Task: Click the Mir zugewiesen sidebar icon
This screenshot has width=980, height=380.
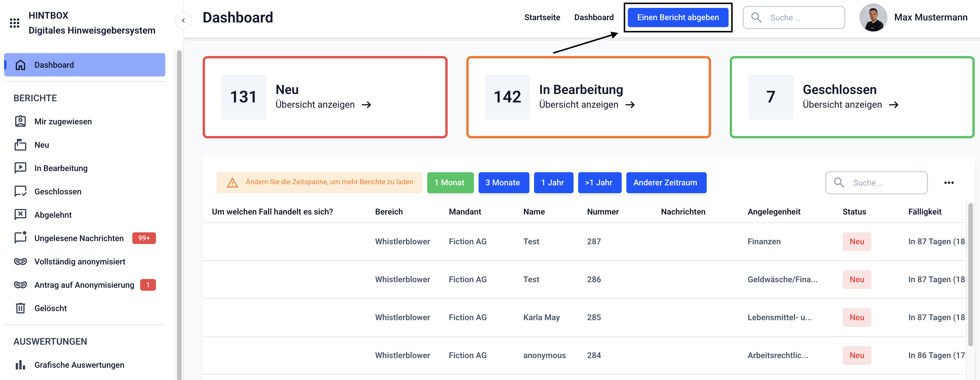Action: coord(20,121)
